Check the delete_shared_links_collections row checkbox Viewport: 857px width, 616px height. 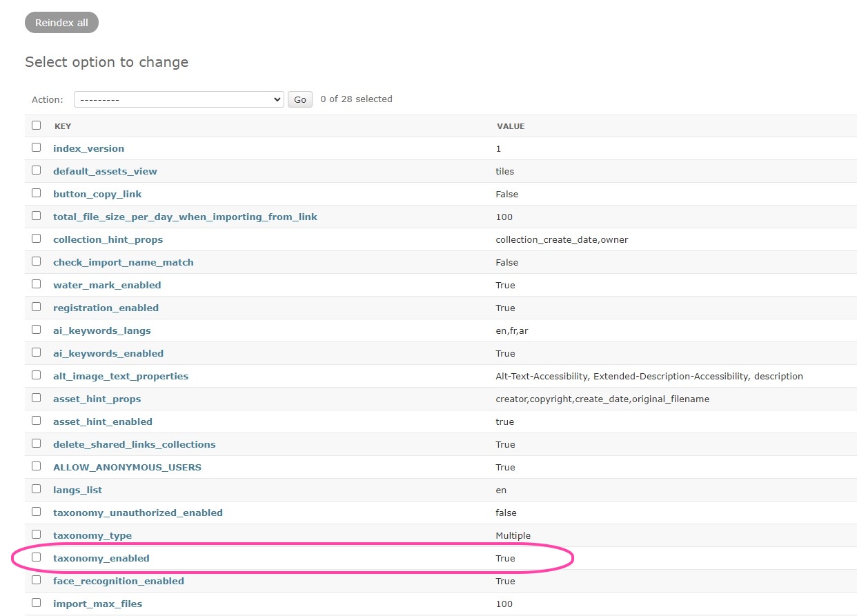(x=36, y=443)
